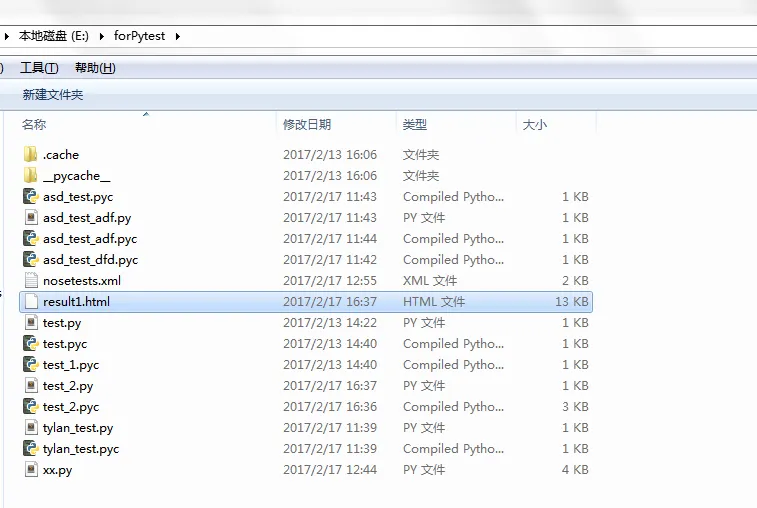Click the asd_test_adf.pyc compiled Python icon
This screenshot has width=757, height=508.
pyautogui.click(x=31, y=239)
